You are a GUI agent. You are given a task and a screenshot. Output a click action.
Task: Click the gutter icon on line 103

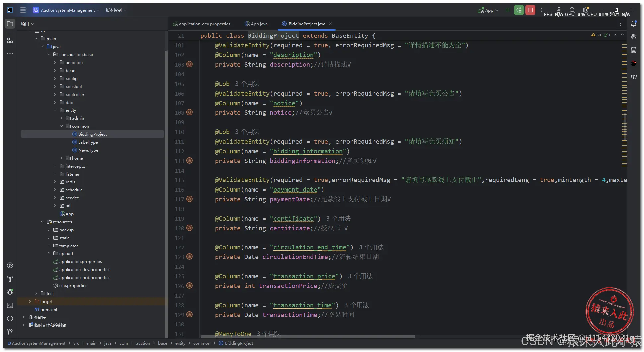(189, 64)
